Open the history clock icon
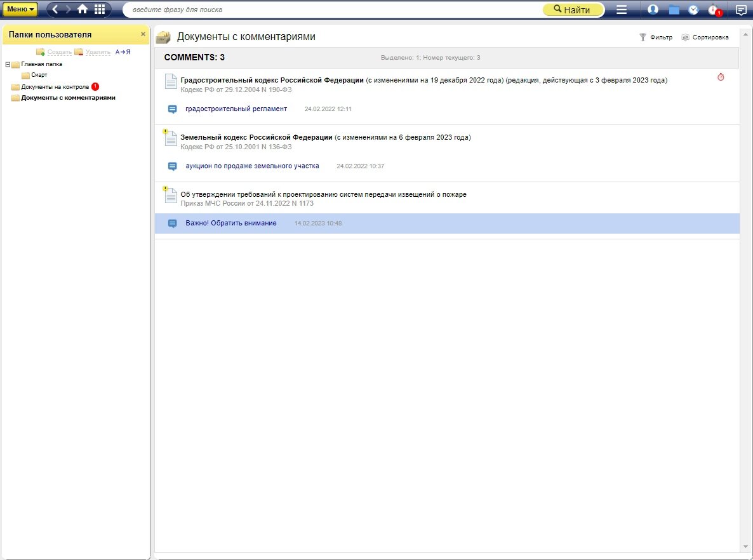Screen dimensions: 753x560 [693, 10]
